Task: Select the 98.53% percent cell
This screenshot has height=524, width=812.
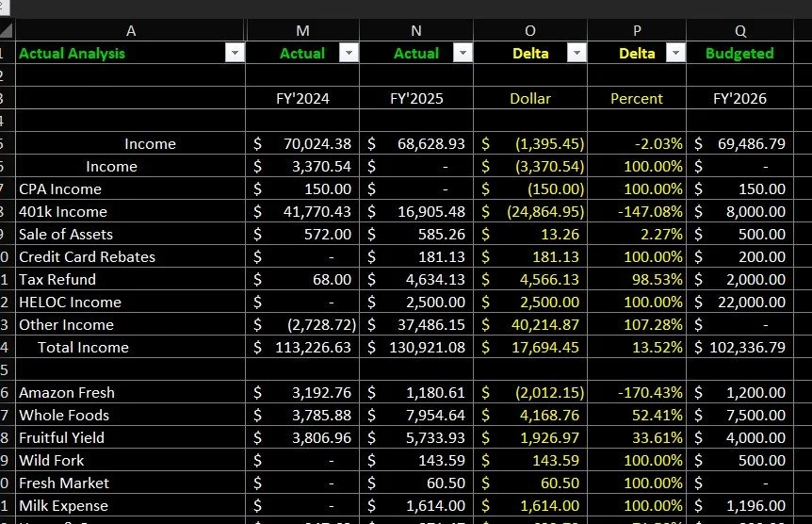Action: tap(637, 279)
